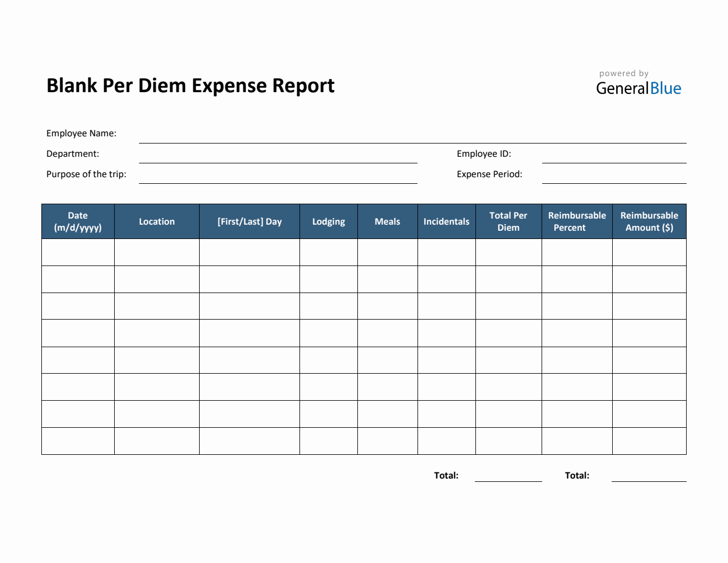Select the Meals column header

coord(387,221)
